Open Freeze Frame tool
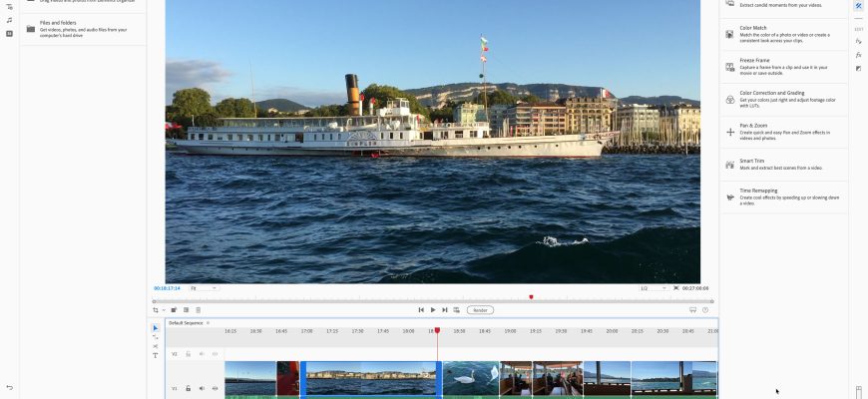This screenshot has height=399, width=868. (784, 67)
